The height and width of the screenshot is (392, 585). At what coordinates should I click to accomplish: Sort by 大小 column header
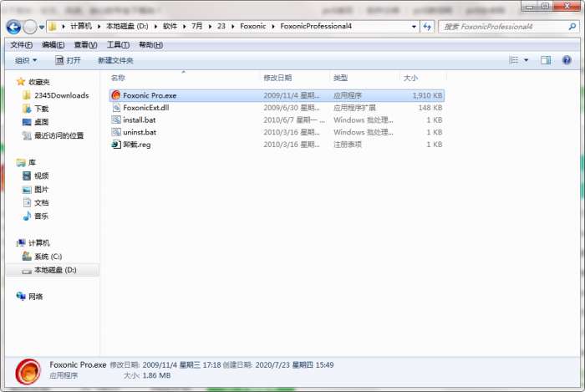[410, 78]
